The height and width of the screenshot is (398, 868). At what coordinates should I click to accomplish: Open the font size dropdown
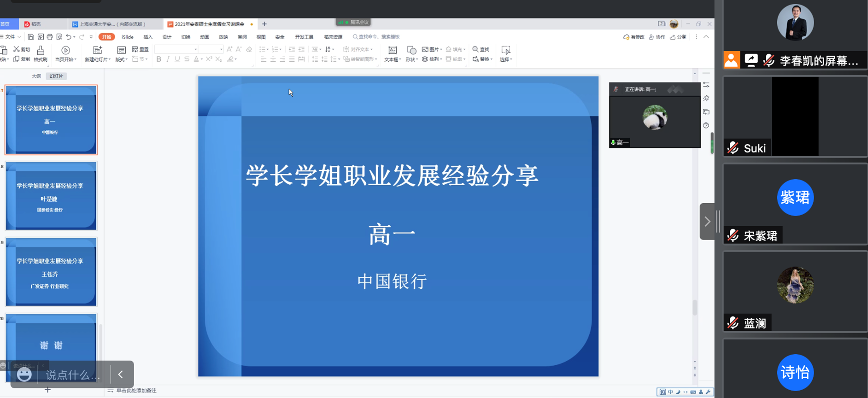[x=221, y=49]
